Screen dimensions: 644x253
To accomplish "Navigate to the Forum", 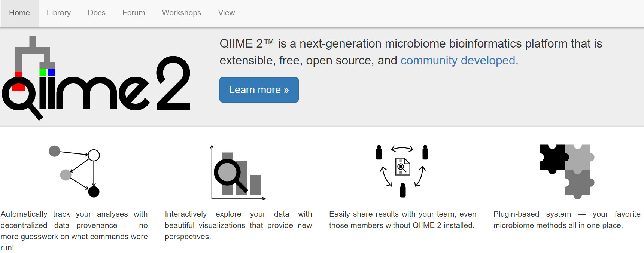I will click(x=133, y=12).
